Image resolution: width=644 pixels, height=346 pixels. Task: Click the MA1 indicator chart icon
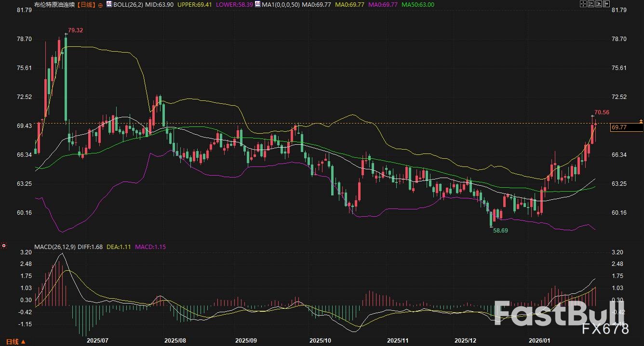tap(258, 4)
